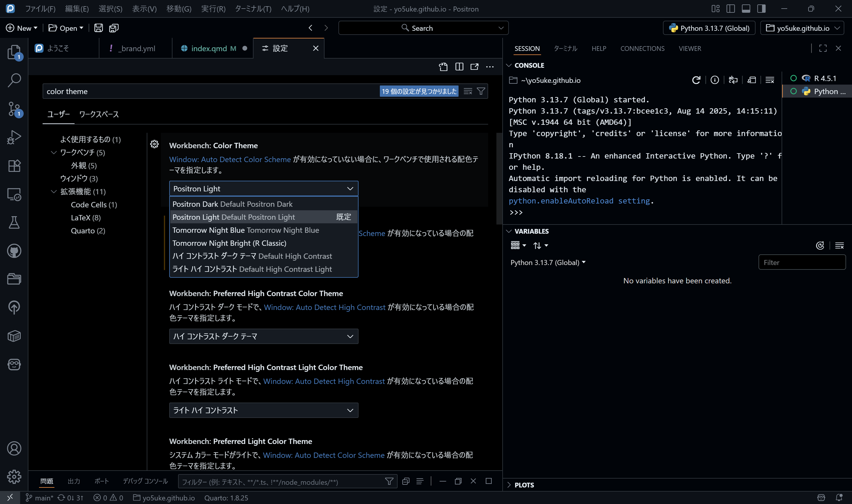Open Testing flask icon in activity bar

click(x=14, y=222)
